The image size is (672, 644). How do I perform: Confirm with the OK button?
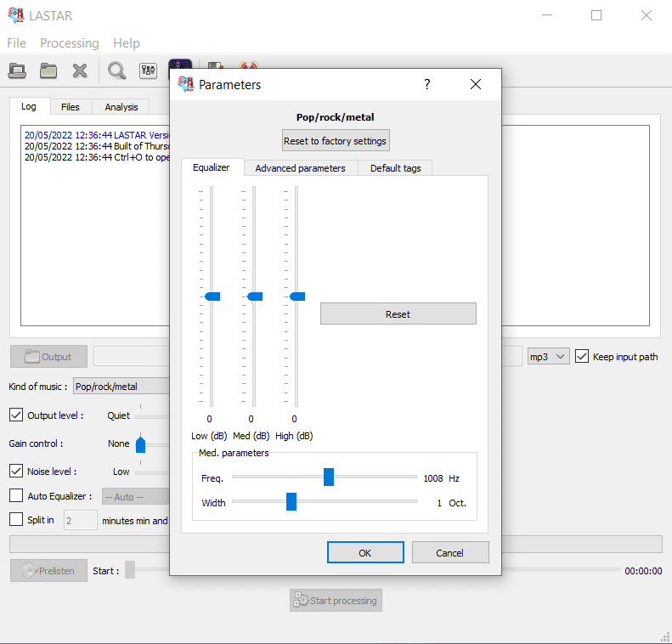(365, 553)
